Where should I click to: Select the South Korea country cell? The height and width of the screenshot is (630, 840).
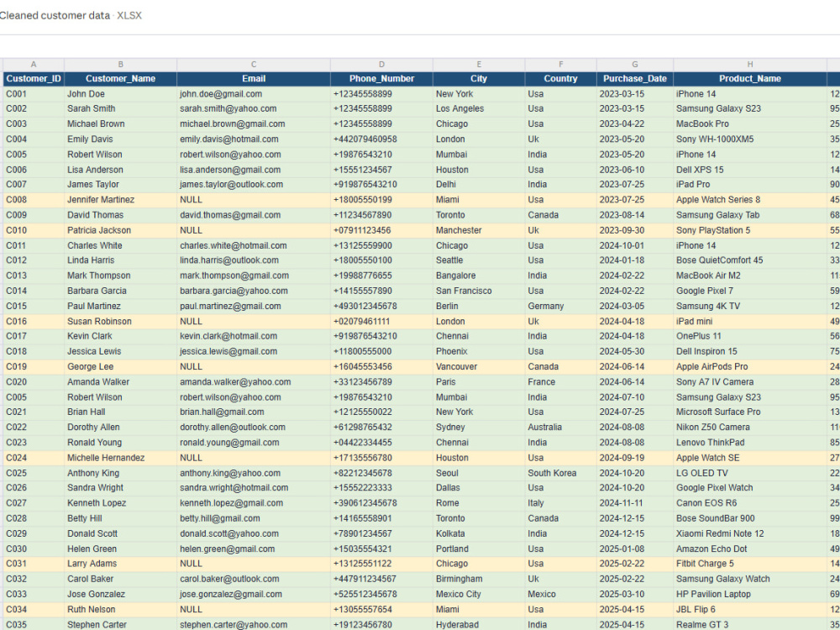[561, 473]
